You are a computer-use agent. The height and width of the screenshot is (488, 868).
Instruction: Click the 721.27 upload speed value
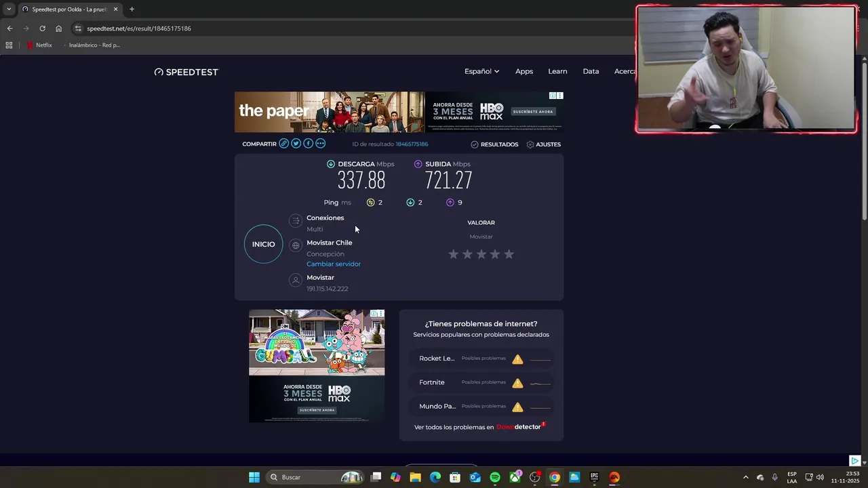[x=448, y=180]
